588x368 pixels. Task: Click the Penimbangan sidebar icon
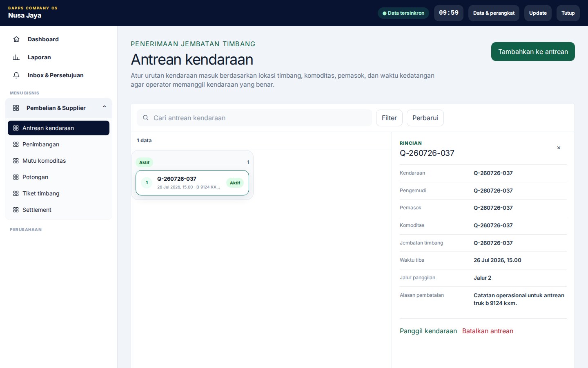16,144
